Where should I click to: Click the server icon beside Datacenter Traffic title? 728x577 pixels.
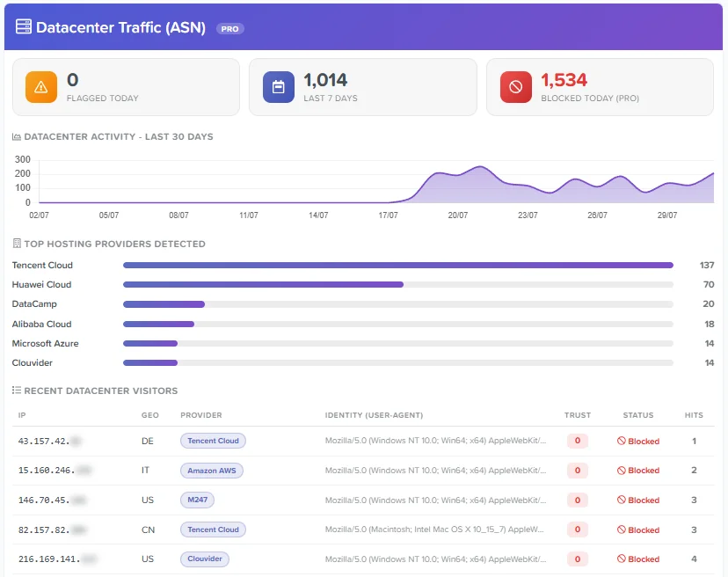(x=24, y=27)
